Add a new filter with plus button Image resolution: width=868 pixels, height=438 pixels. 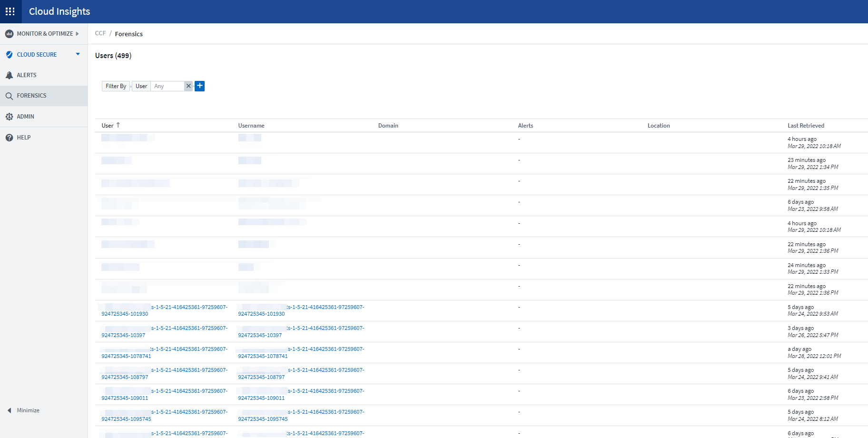coord(200,86)
